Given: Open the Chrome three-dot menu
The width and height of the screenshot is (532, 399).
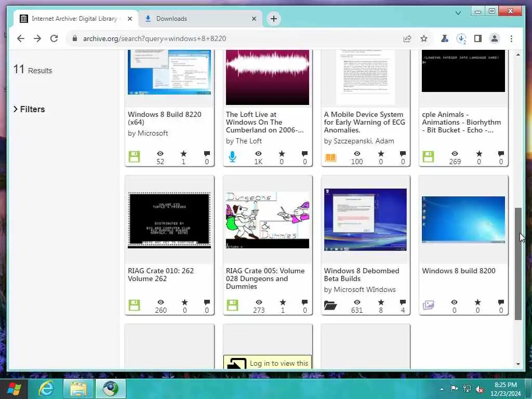Looking at the screenshot, I should point(511,38).
